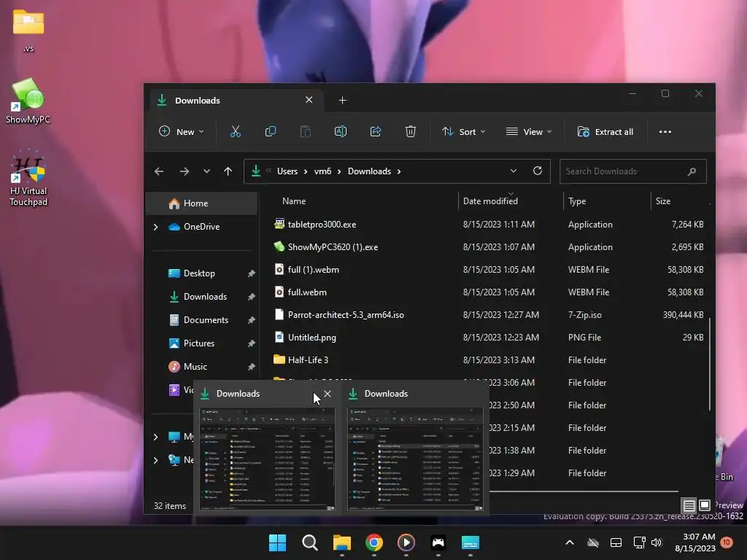Select Half-Life 3 folder

(x=489, y=360)
